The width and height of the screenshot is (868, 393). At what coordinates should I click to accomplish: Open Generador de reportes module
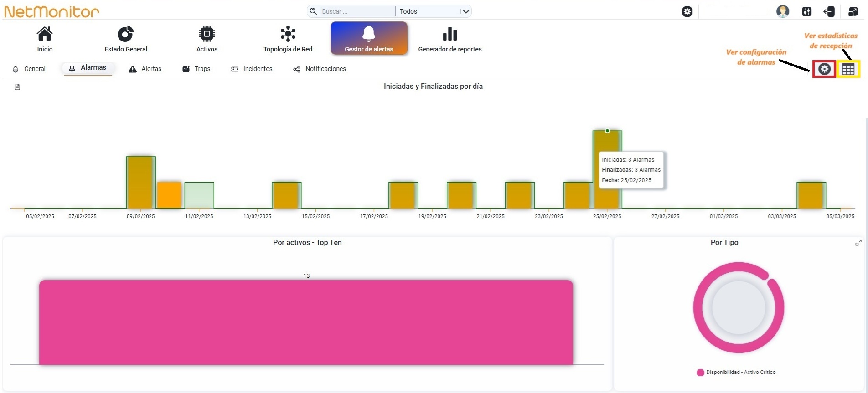click(450, 39)
